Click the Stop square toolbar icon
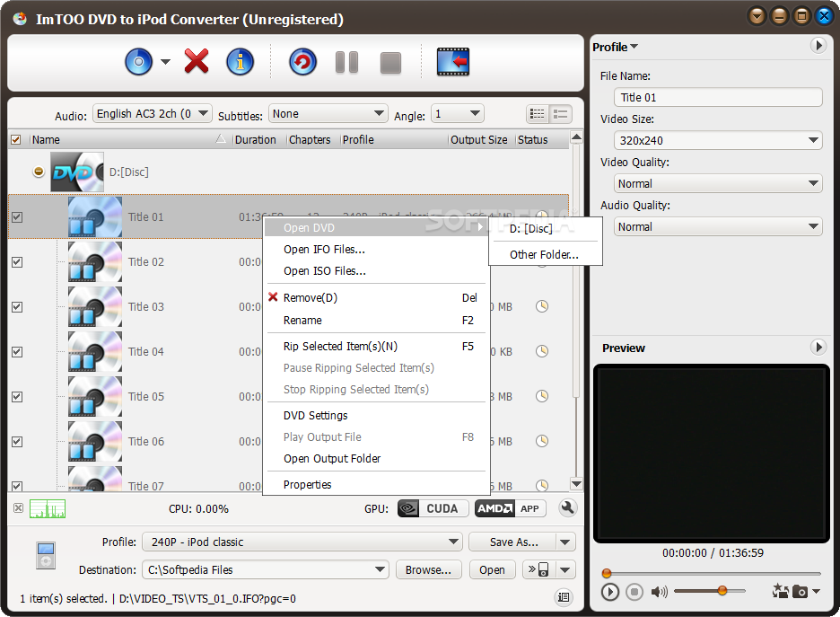Viewport: 840px width, 617px height. click(390, 63)
